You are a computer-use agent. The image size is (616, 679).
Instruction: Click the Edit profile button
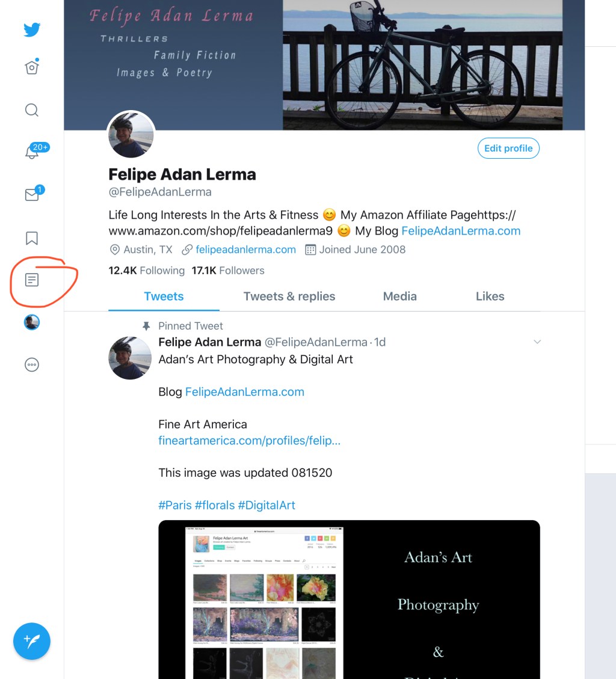click(508, 149)
